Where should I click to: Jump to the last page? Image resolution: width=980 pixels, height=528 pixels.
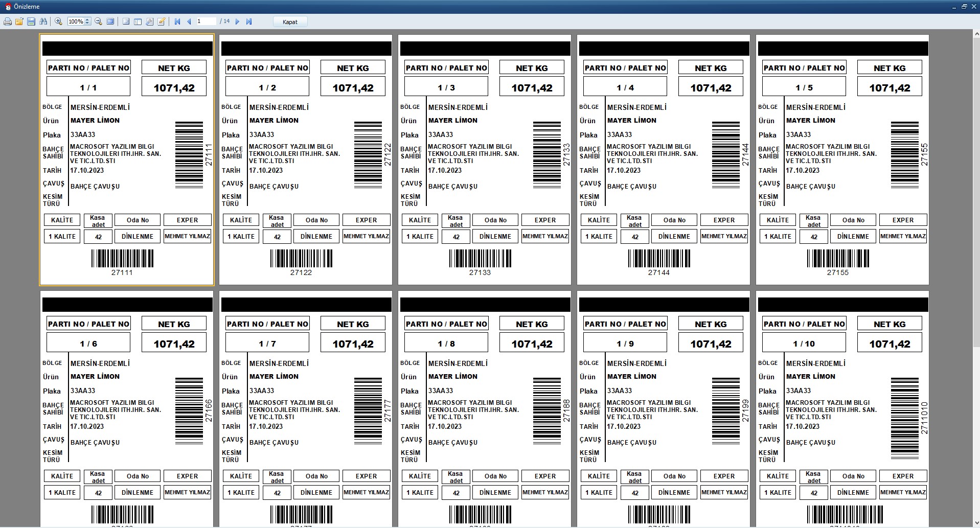249,21
